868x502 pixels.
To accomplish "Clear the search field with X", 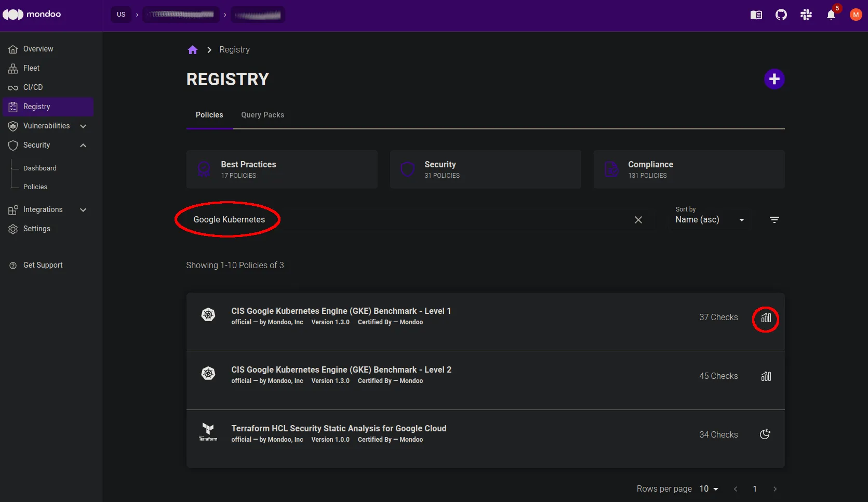I will click(x=638, y=220).
